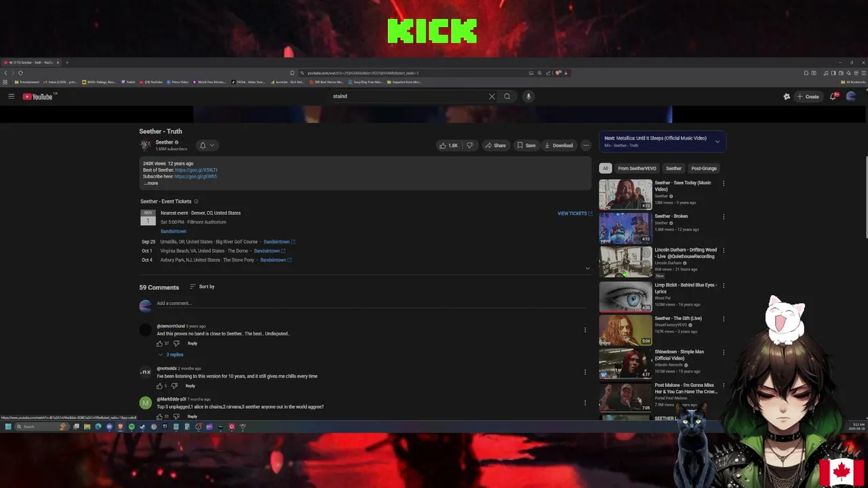Open the more actions ellipsis beside Download
This screenshot has height=488, width=868.
point(586,145)
